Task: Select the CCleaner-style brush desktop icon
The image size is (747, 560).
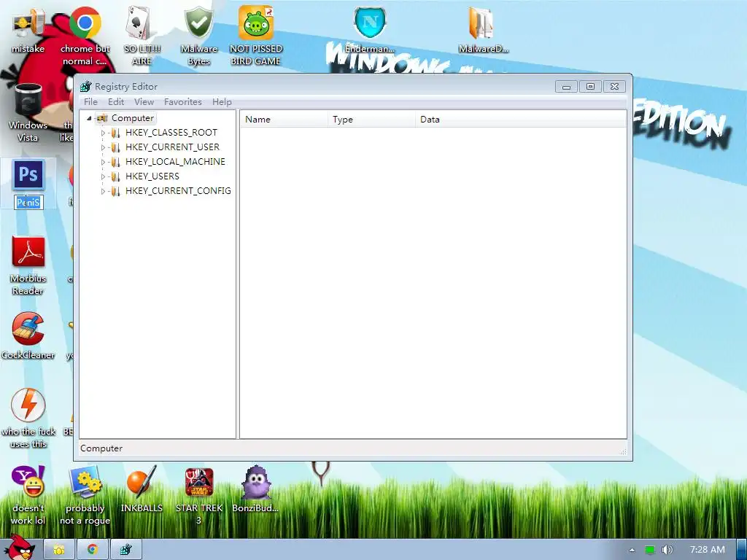Action: [28, 336]
